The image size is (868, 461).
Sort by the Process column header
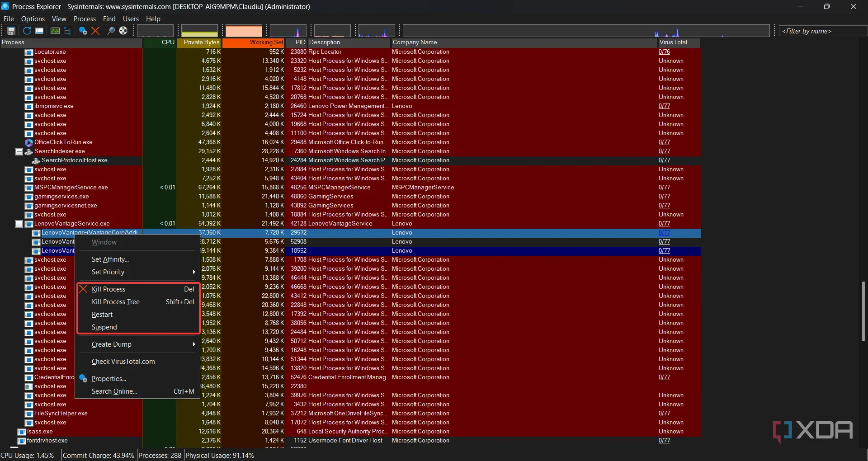pyautogui.click(x=71, y=42)
